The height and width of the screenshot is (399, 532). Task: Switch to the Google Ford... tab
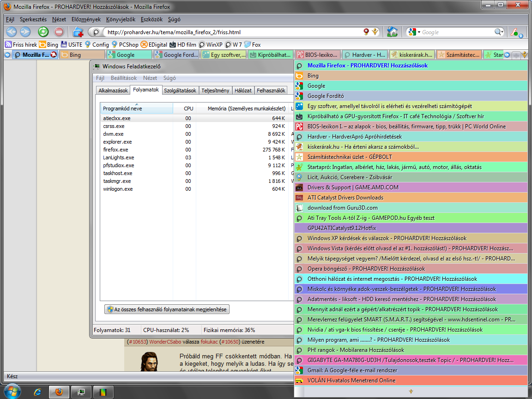click(176, 54)
